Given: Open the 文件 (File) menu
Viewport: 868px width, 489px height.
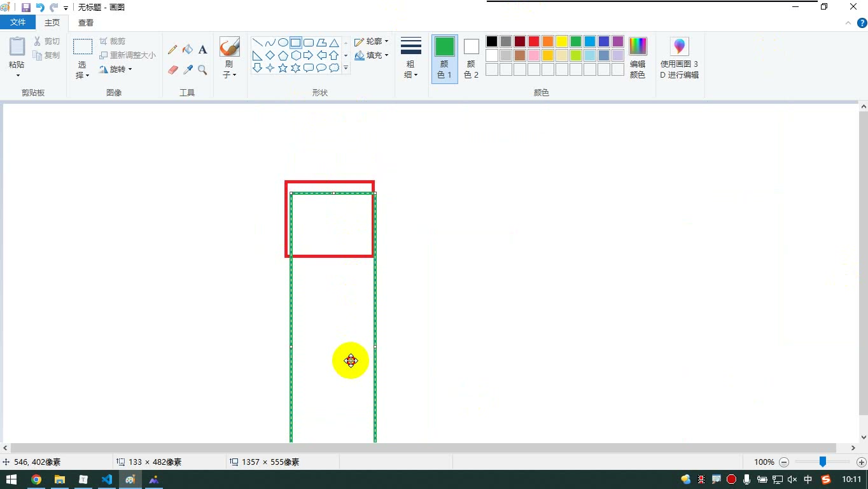Looking at the screenshot, I should point(18,22).
